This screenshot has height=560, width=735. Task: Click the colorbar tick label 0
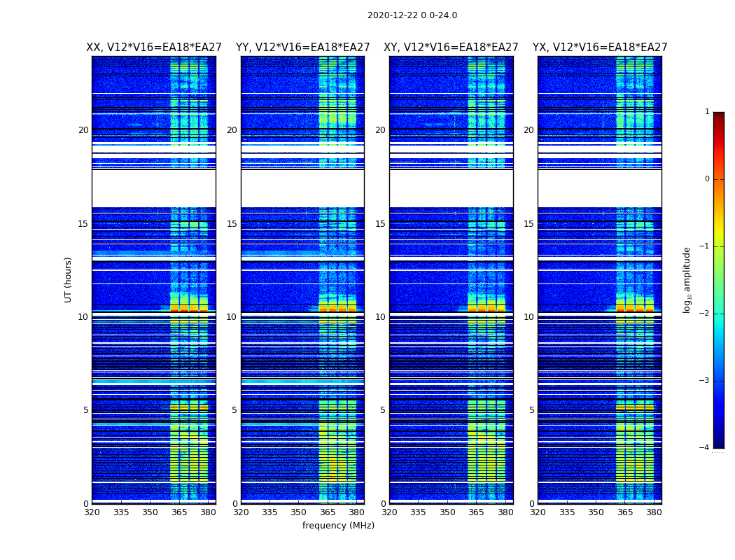707,179
